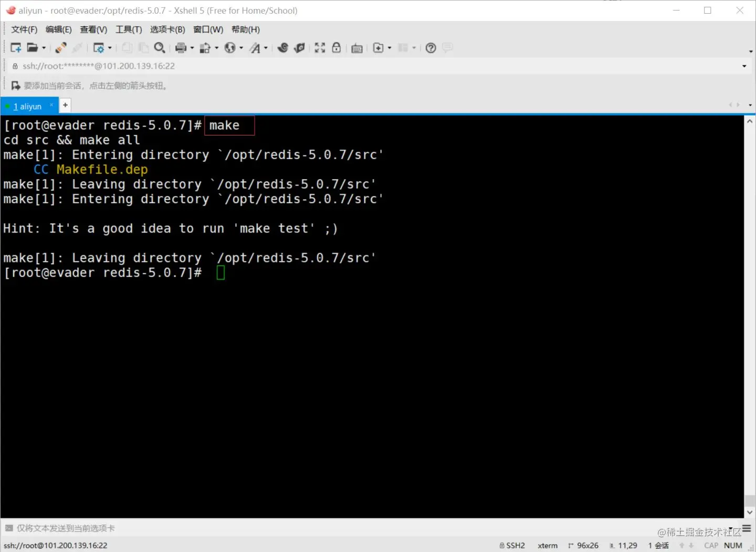This screenshot has height=552, width=756.
Task: Open the compose bar hamburger menu
Action: [x=747, y=528]
